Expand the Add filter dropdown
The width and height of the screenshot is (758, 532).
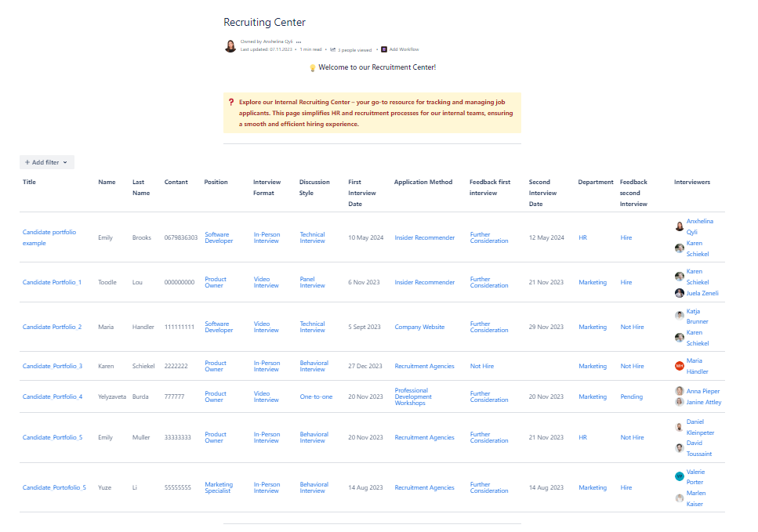pos(47,162)
